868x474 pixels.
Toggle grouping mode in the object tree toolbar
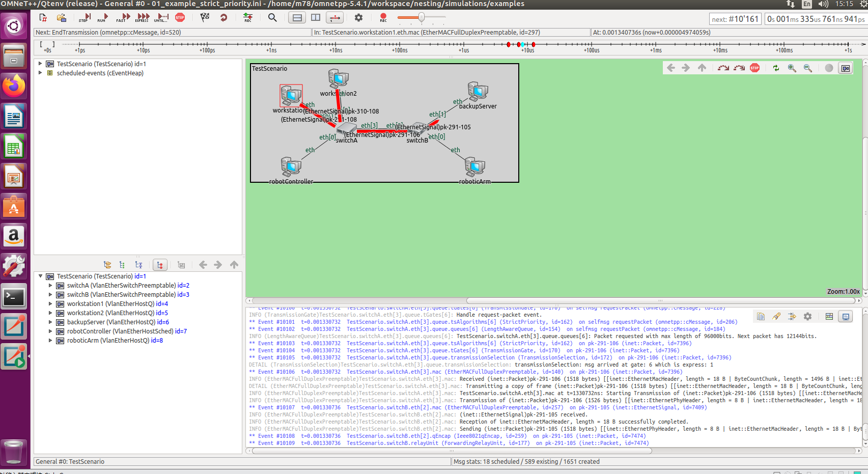160,265
